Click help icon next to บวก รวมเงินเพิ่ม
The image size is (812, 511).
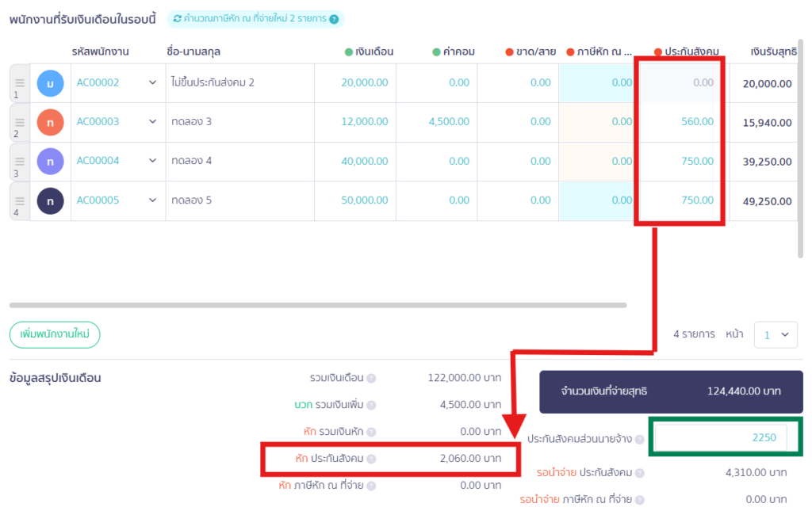click(x=371, y=406)
